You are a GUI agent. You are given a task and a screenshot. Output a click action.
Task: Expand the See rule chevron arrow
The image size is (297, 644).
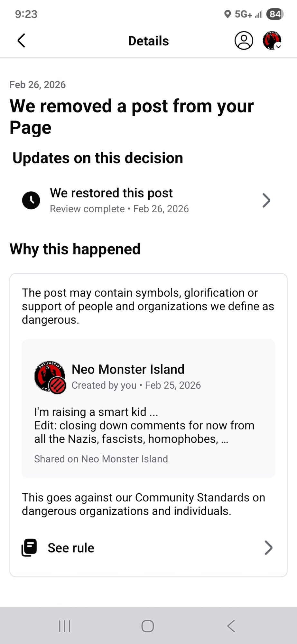coord(268,548)
